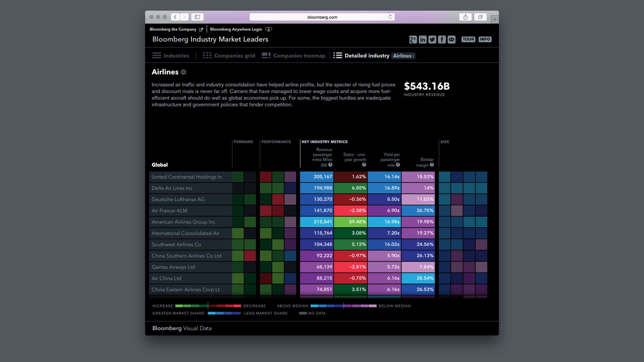
Task: Click help icon next to Ebitdar margin
Action: (x=432, y=165)
